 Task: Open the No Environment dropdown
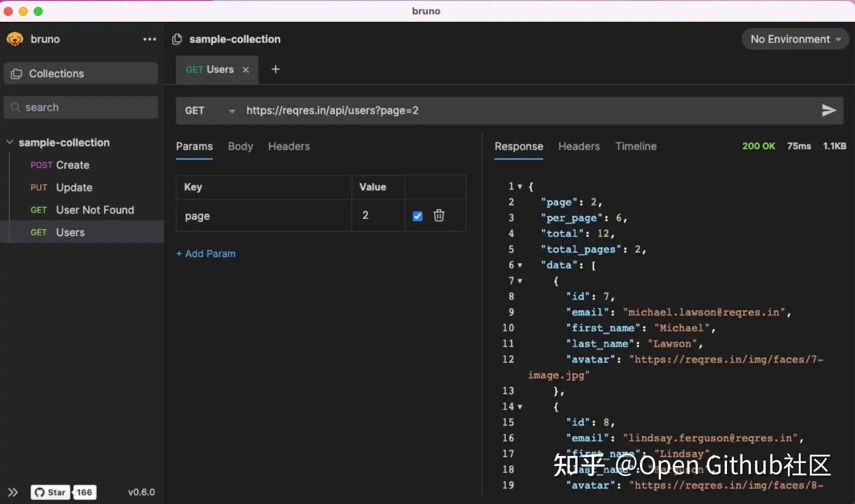tap(795, 39)
